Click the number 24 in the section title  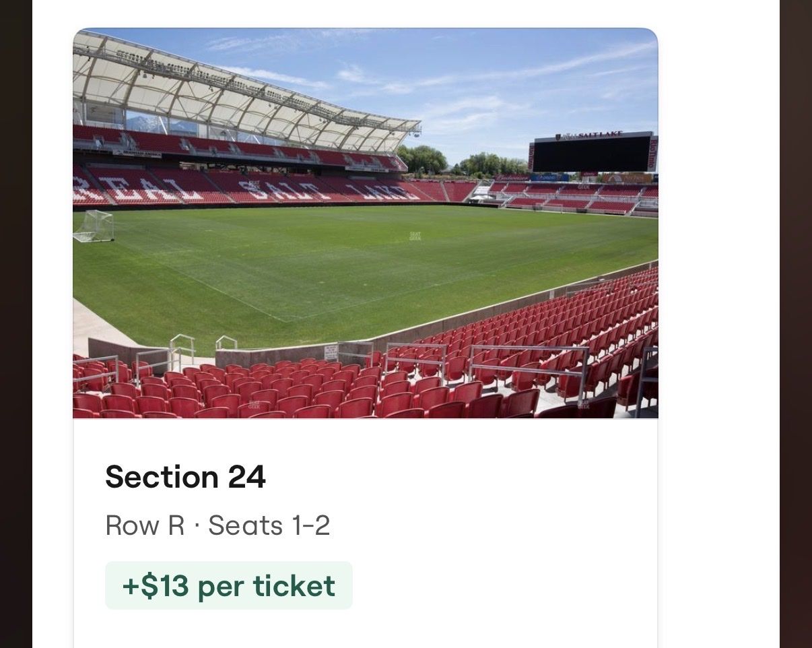(x=246, y=477)
